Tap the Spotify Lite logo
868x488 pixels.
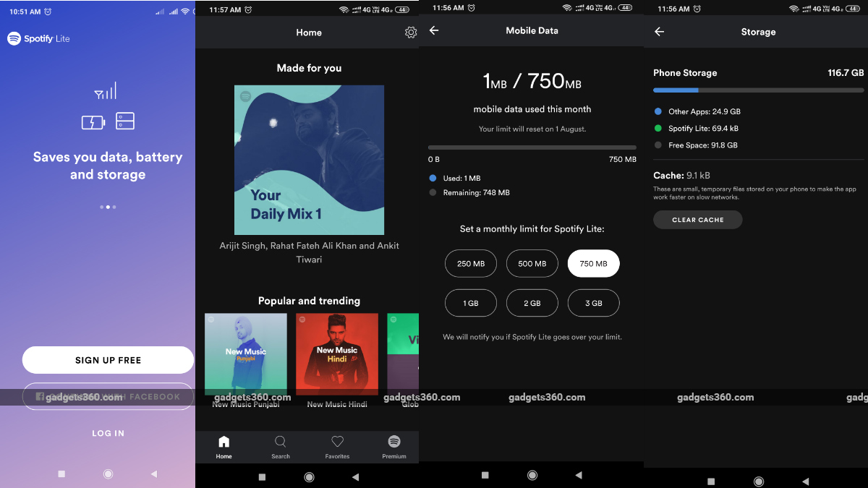coord(38,38)
